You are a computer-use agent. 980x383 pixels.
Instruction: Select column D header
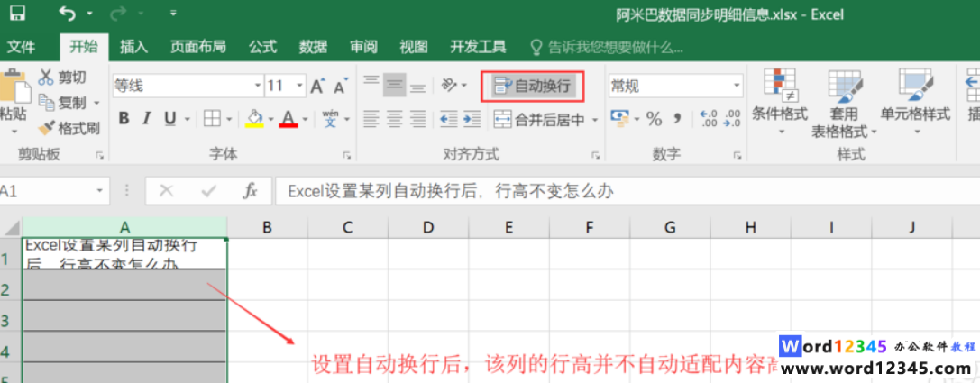pos(428,227)
